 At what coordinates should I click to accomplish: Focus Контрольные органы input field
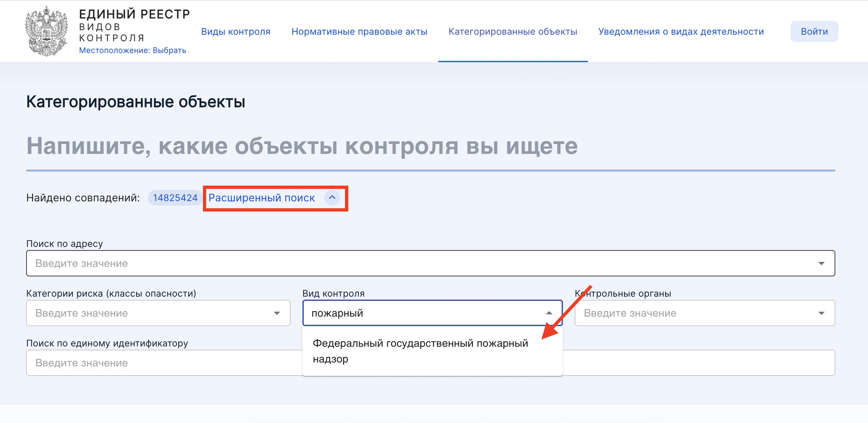pyautogui.click(x=705, y=313)
